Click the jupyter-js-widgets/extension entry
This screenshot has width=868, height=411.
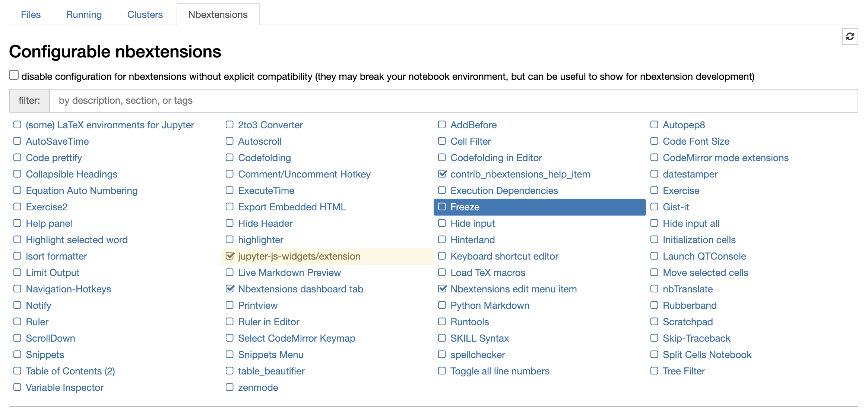pyautogui.click(x=299, y=256)
